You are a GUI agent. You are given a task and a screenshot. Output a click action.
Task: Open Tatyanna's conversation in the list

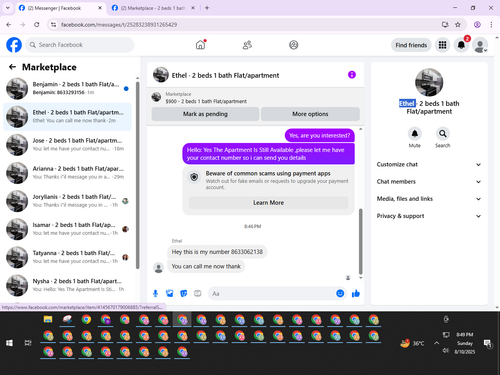(x=68, y=257)
